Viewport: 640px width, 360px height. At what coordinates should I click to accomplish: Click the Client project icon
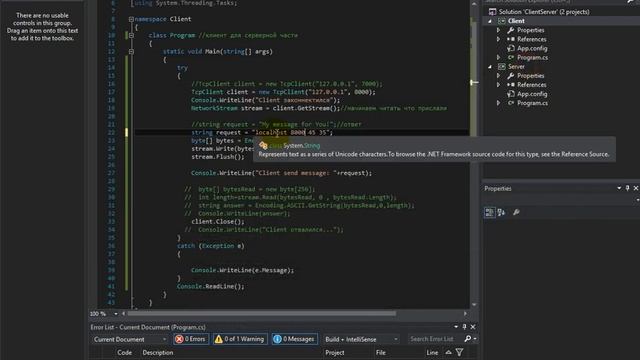502,21
